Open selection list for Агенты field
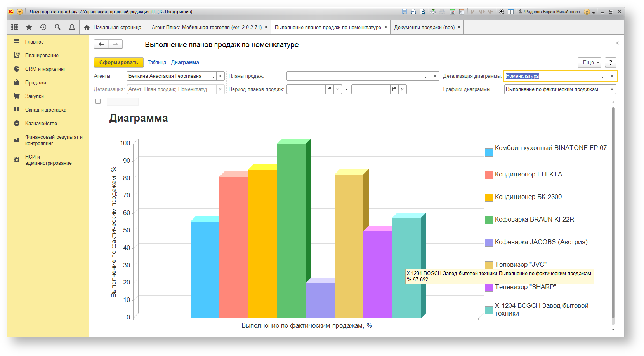Screen dimensions: 644x356 tap(212, 76)
